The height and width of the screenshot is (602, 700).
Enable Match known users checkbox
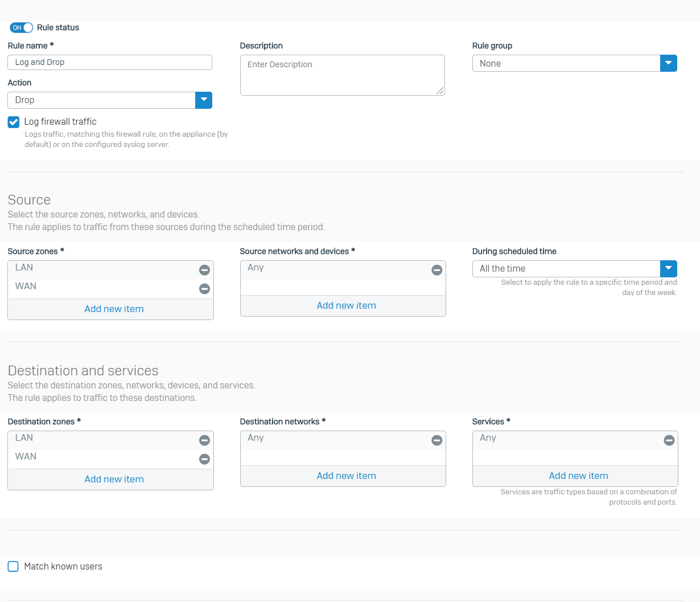pos(13,566)
